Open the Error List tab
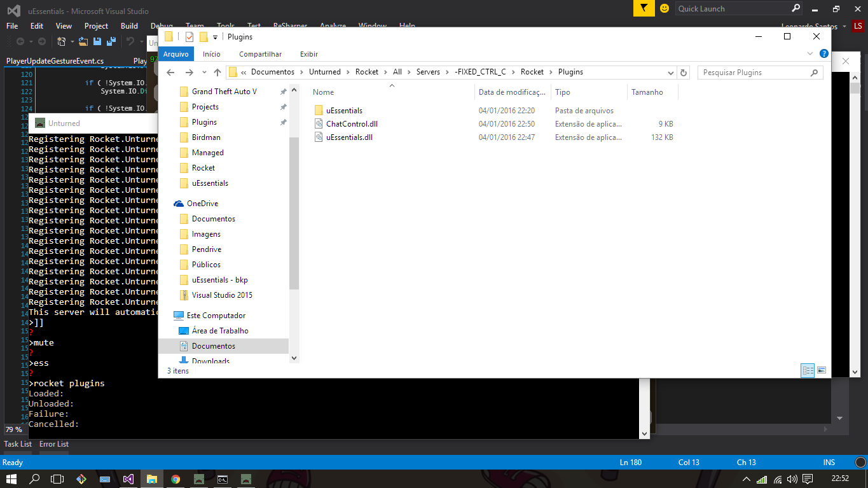The image size is (868, 488). (x=54, y=444)
